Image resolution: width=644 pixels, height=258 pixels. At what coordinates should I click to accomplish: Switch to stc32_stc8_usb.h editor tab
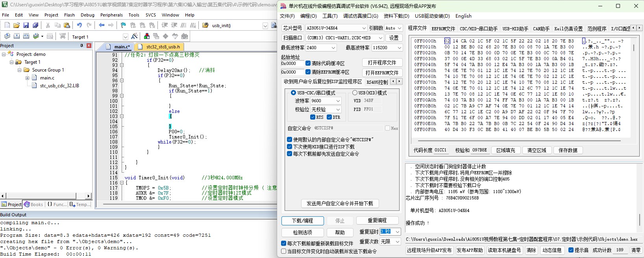(162, 47)
